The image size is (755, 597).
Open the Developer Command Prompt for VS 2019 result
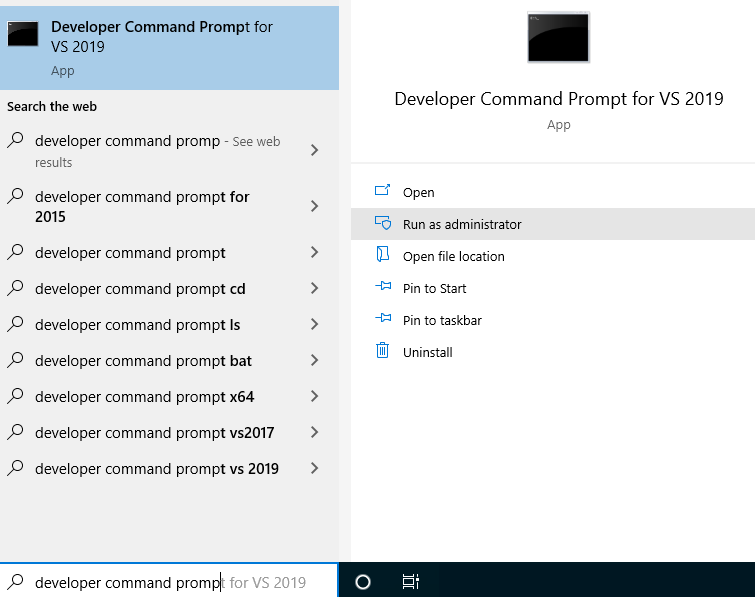[169, 48]
